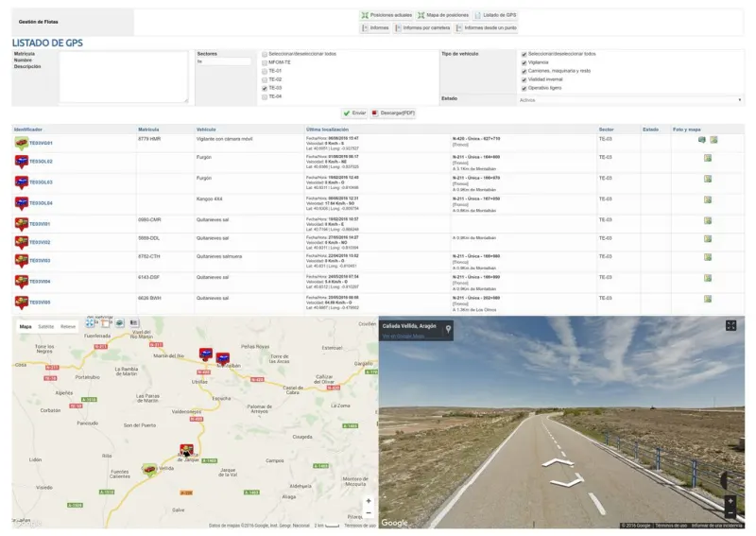Uncheck the Vialidad invernal checkbox

pos(524,80)
